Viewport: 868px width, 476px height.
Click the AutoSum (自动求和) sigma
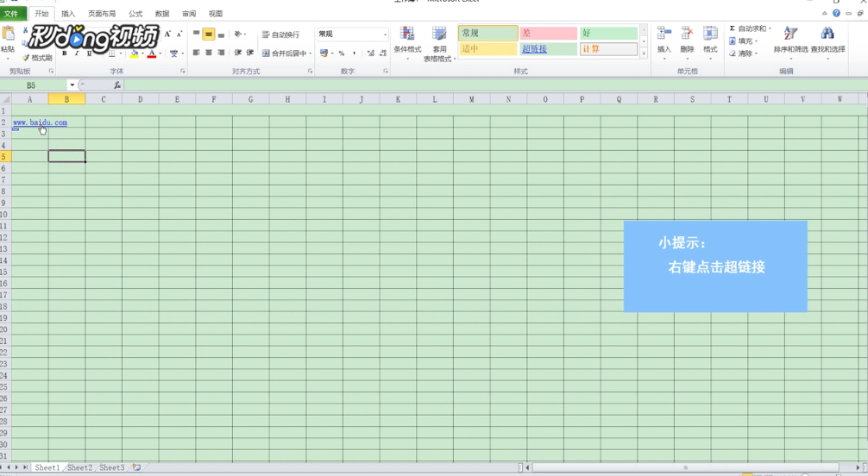click(x=732, y=28)
